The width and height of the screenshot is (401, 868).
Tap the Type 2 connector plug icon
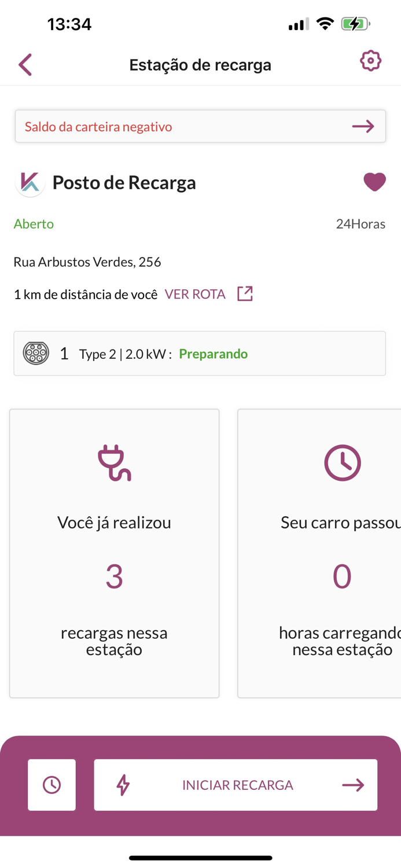36,354
